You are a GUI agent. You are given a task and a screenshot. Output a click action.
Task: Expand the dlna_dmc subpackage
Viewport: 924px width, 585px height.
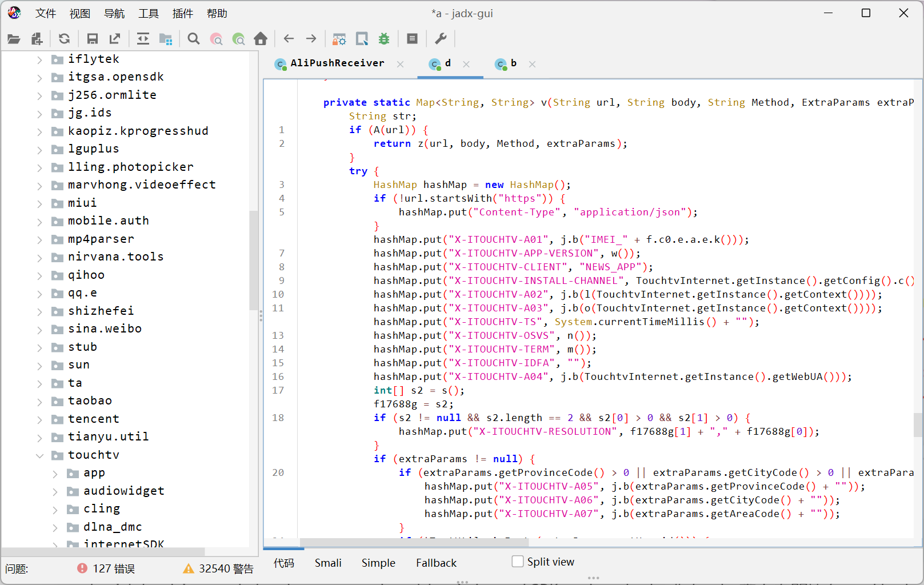tap(55, 527)
